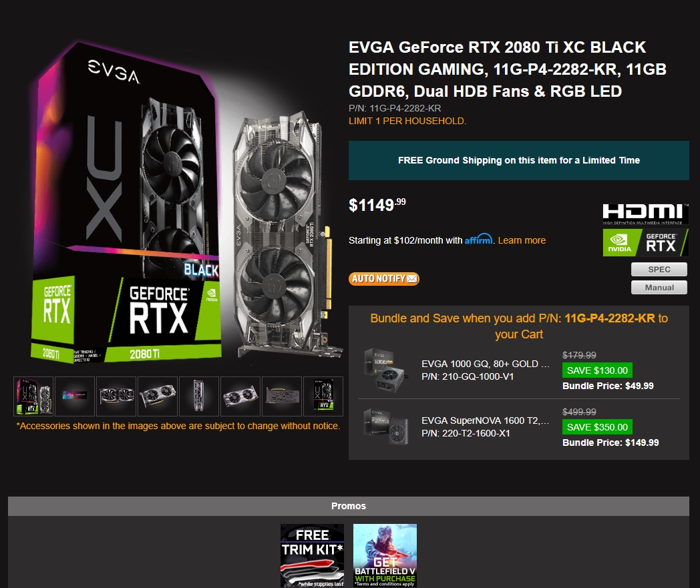Click the NVIDIA GeForce RTX badge
The width and height of the screenshot is (700, 588).
pos(645,243)
